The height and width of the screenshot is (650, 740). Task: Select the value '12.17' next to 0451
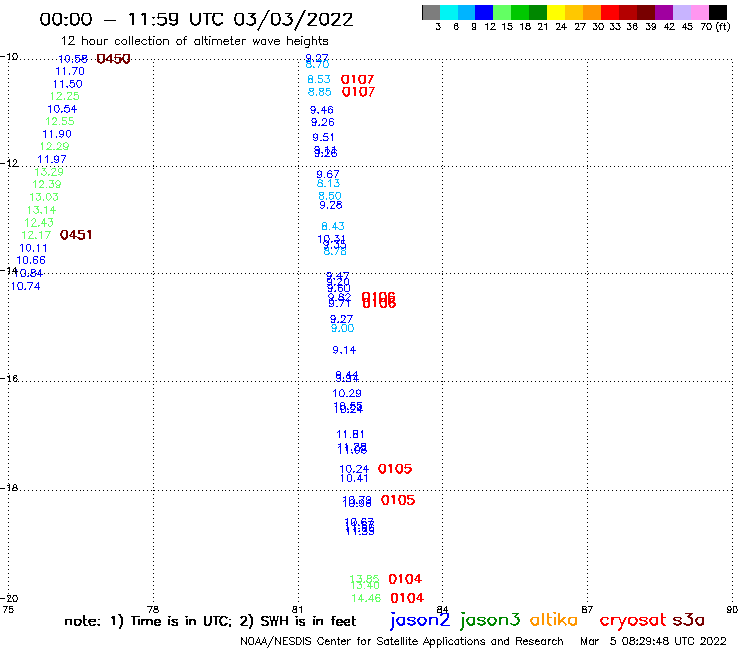point(36,235)
